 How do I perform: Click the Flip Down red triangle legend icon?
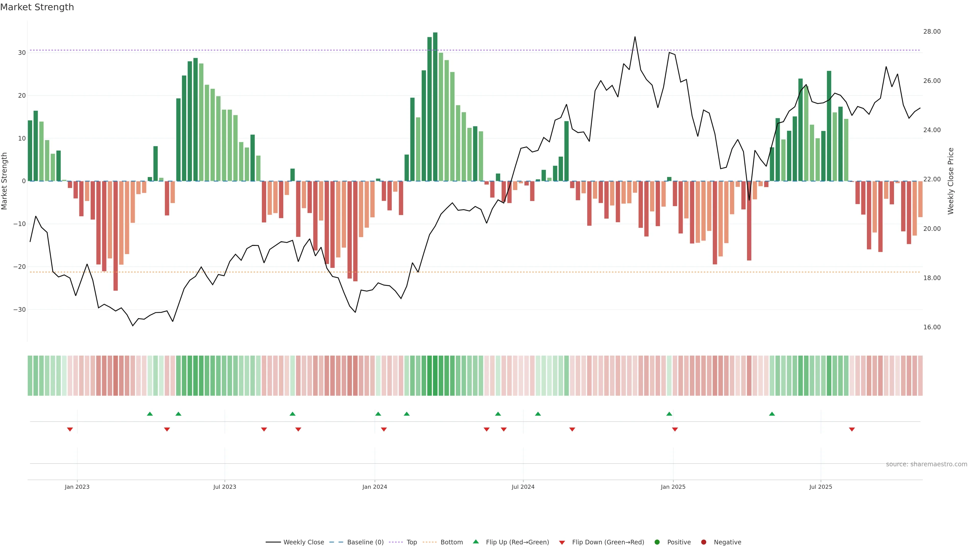pos(562,543)
